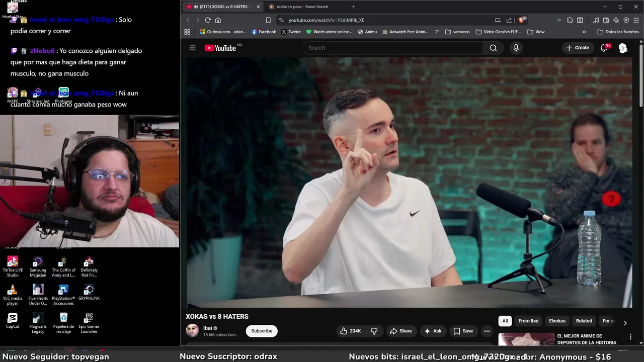Click inside the YouTube search field

(393, 48)
